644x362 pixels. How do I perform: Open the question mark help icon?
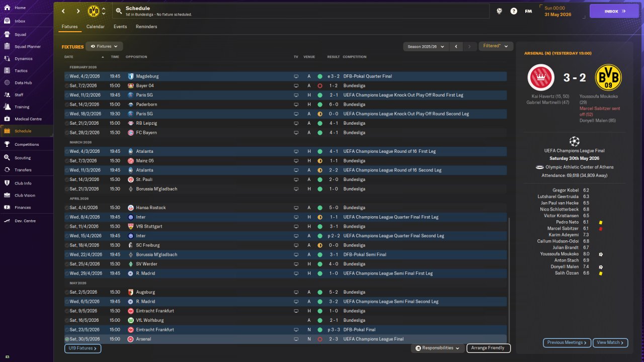514,11
